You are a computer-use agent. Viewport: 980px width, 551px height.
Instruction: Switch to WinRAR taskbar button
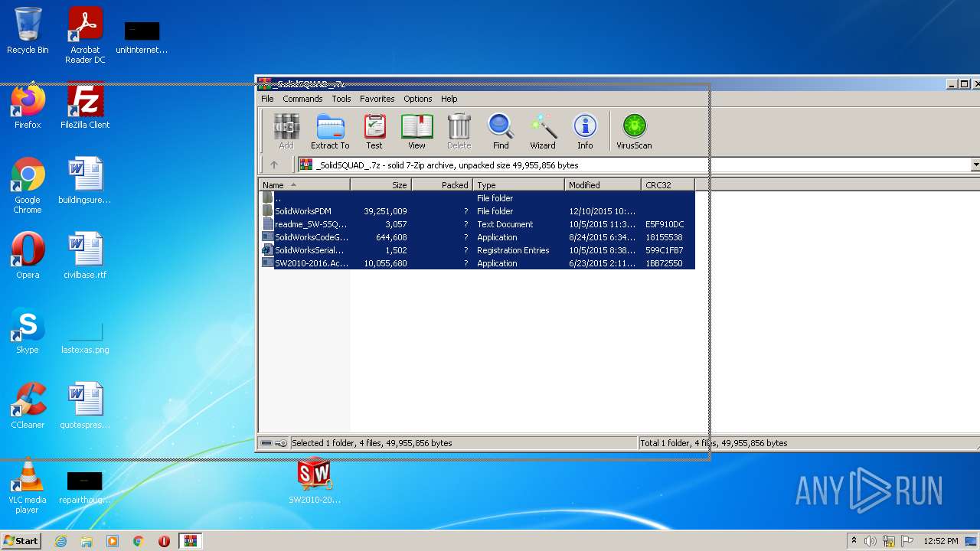tap(190, 541)
